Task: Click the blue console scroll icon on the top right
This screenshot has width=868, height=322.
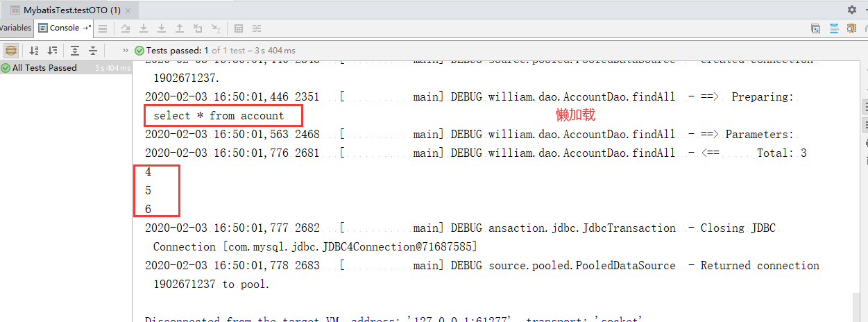Action: [833, 28]
